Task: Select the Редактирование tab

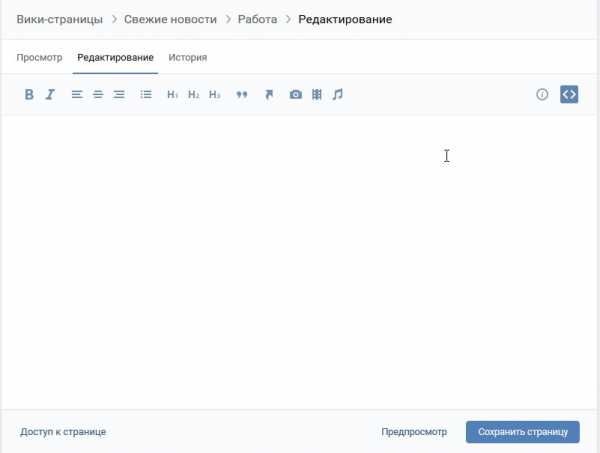Action: tap(115, 58)
